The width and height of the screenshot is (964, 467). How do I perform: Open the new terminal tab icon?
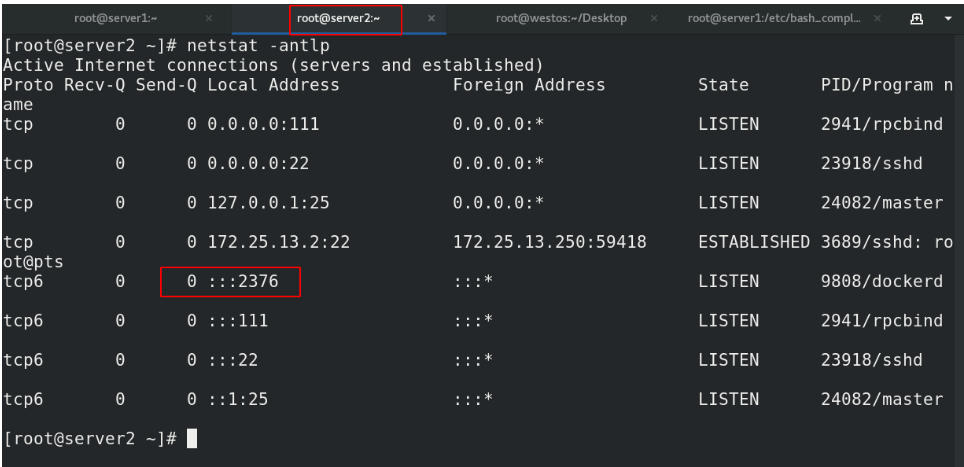(x=917, y=18)
